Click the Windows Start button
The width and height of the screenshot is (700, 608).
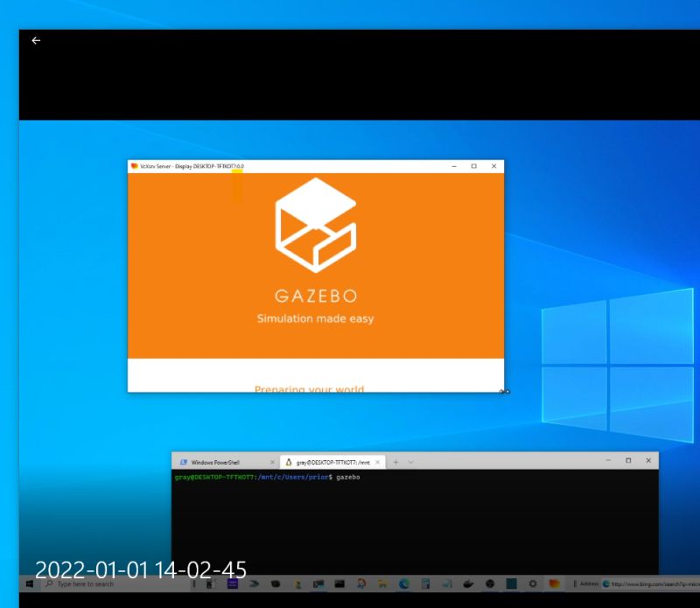pos(30,584)
